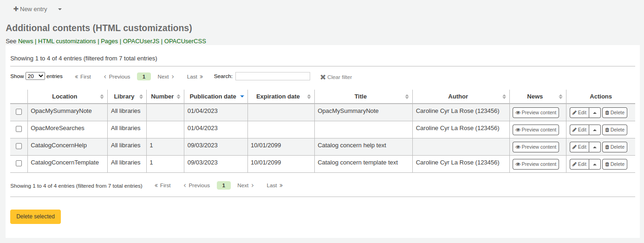644x243 pixels.
Task: Preview content for OpacMySummaryNote
Action: pyautogui.click(x=536, y=112)
